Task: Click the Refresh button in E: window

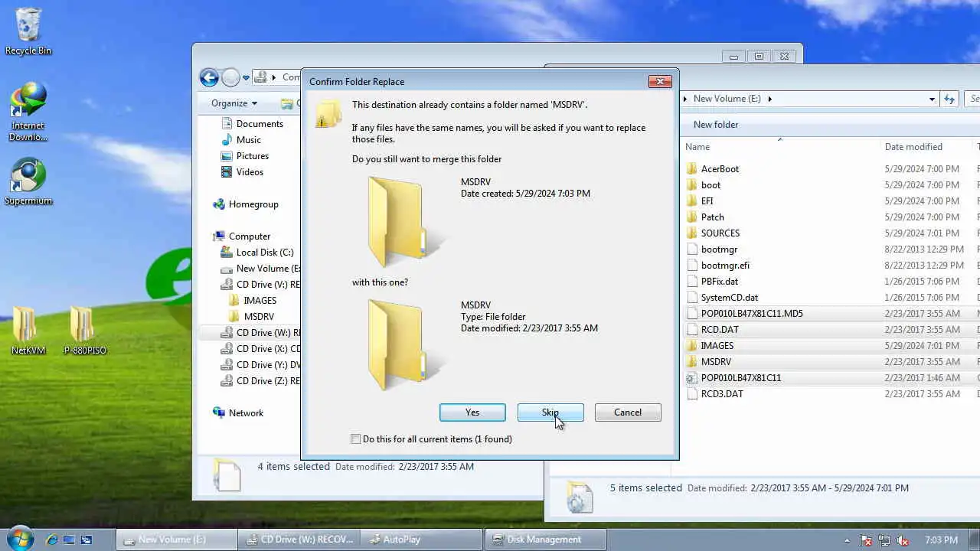Action: click(949, 99)
